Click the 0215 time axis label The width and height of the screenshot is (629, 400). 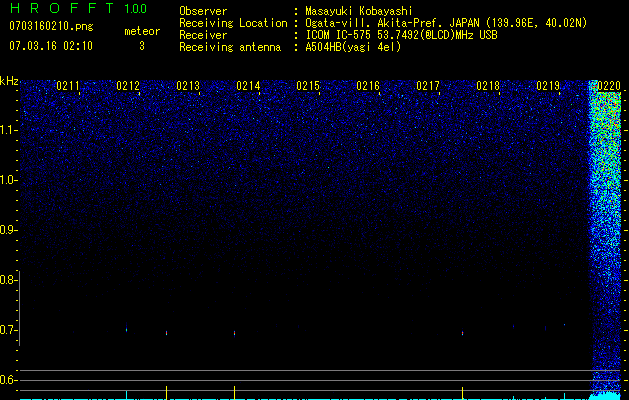pyautogui.click(x=308, y=86)
